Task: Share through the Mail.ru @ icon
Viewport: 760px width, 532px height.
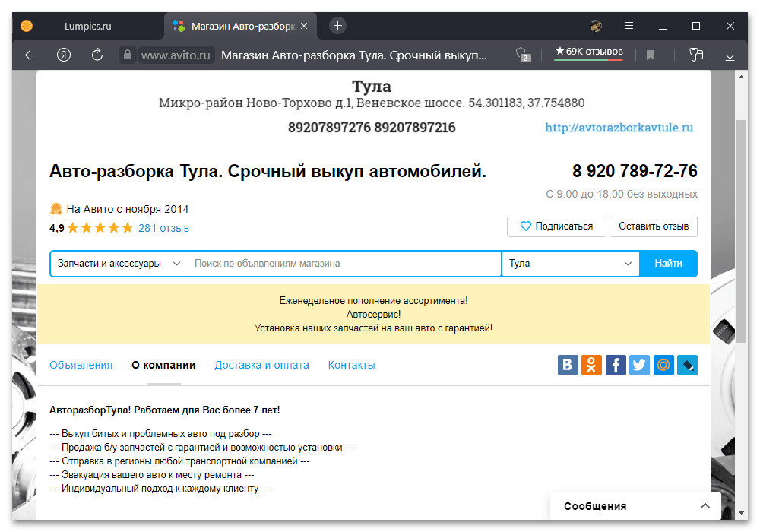Action: click(x=663, y=366)
